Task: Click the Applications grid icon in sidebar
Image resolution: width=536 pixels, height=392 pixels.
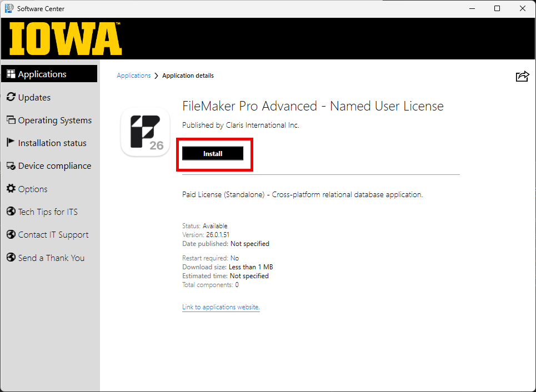Action: coord(11,74)
